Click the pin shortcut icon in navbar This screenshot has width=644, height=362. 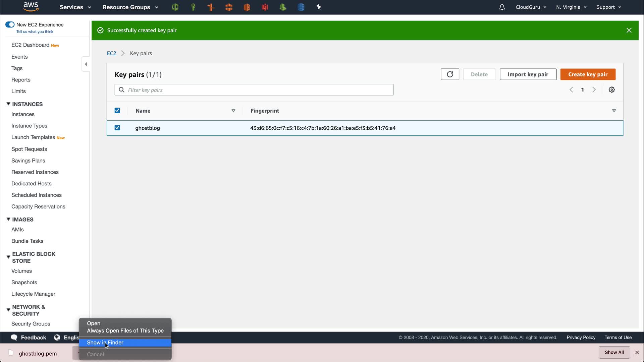pyautogui.click(x=319, y=7)
